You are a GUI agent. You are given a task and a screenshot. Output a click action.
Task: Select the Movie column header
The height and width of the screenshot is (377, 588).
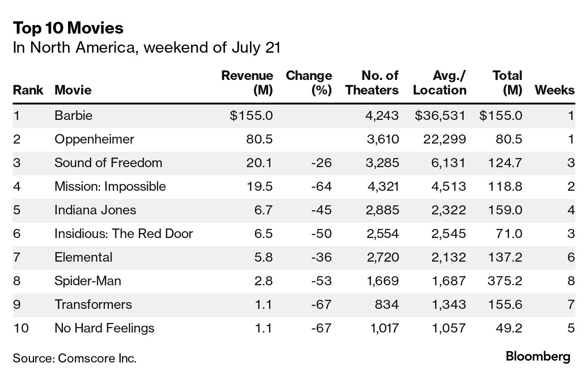pos(73,90)
